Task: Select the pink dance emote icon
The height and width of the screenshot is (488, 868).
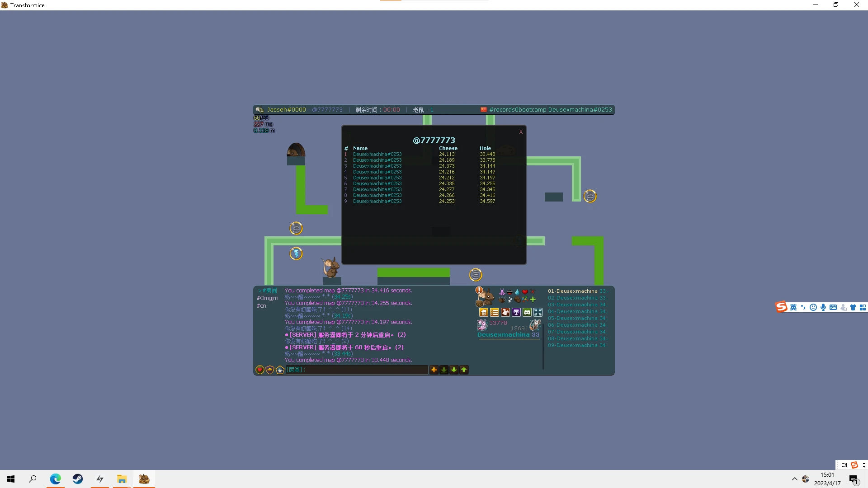Action: pos(502,292)
